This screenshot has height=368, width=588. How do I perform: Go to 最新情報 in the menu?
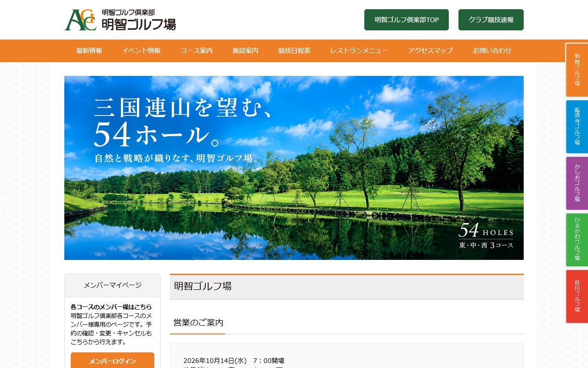pyautogui.click(x=89, y=51)
